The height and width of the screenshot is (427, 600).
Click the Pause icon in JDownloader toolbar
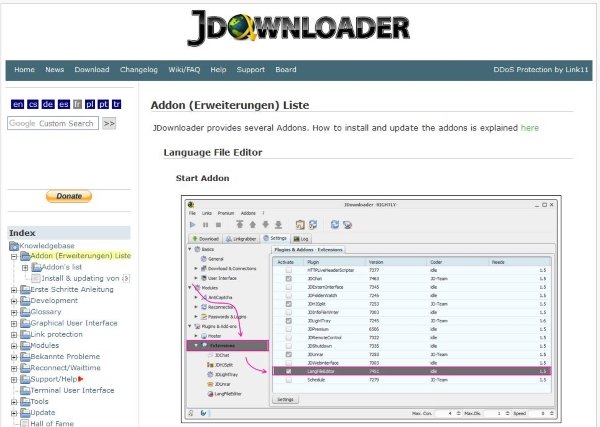point(205,225)
